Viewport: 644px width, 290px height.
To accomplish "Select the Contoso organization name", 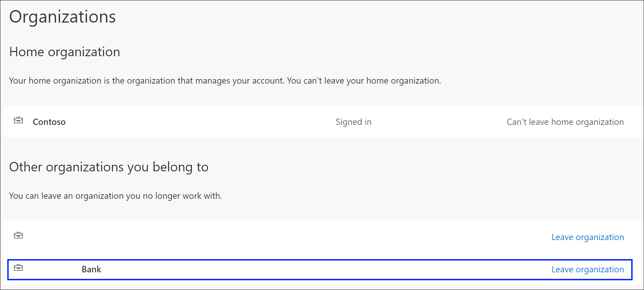I will pos(49,122).
